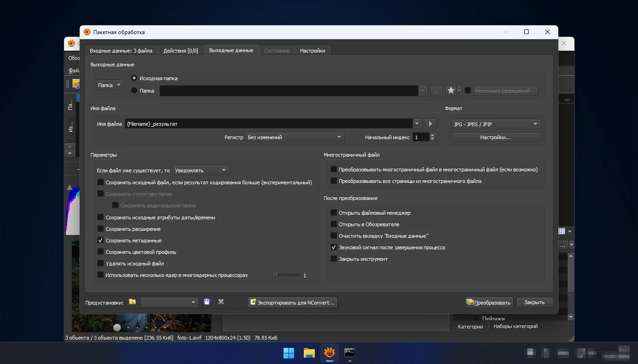Viewport: 638px width, 364px height.
Task: Click the multi-core count slider handle
Action: tap(275, 275)
